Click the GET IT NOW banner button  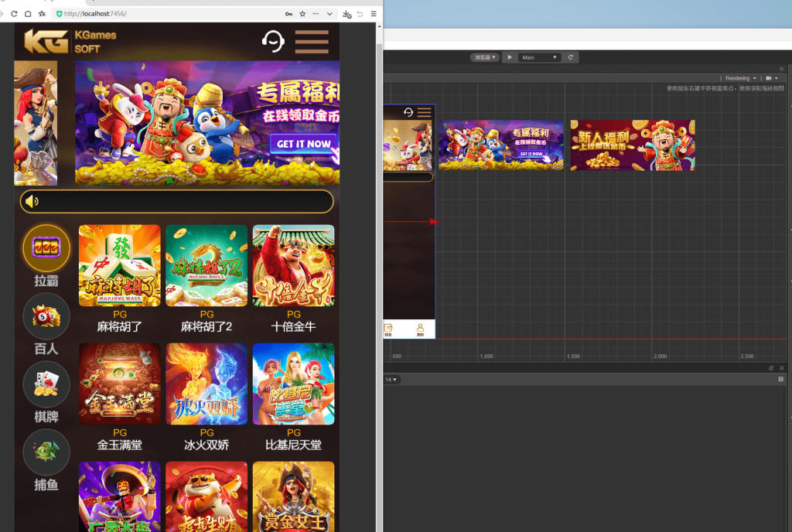pyautogui.click(x=303, y=144)
